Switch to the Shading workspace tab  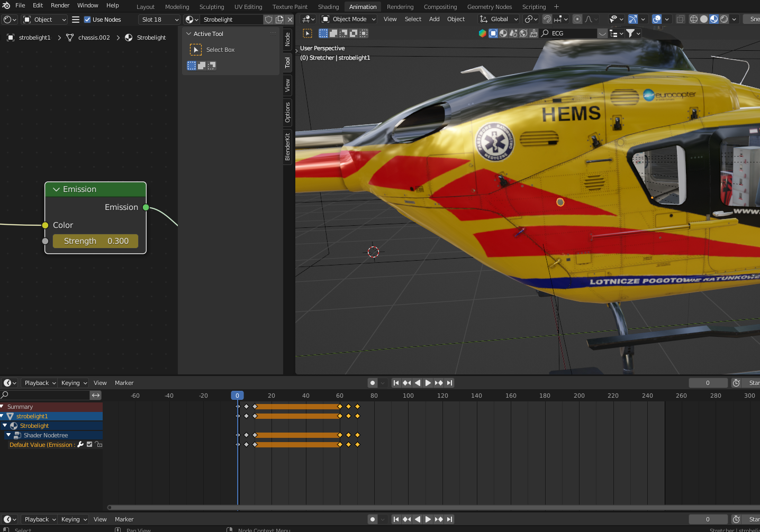pyautogui.click(x=328, y=7)
